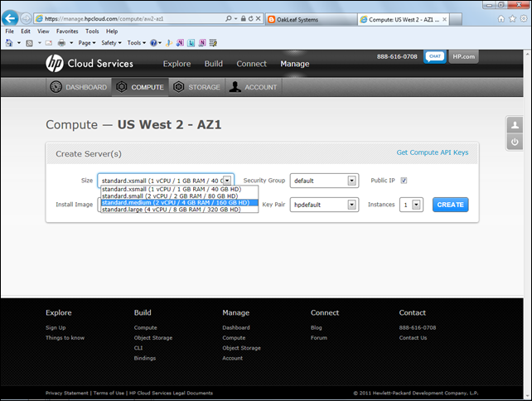This screenshot has width=532, height=401.
Task: Open the Favorites menu
Action: 67,31
